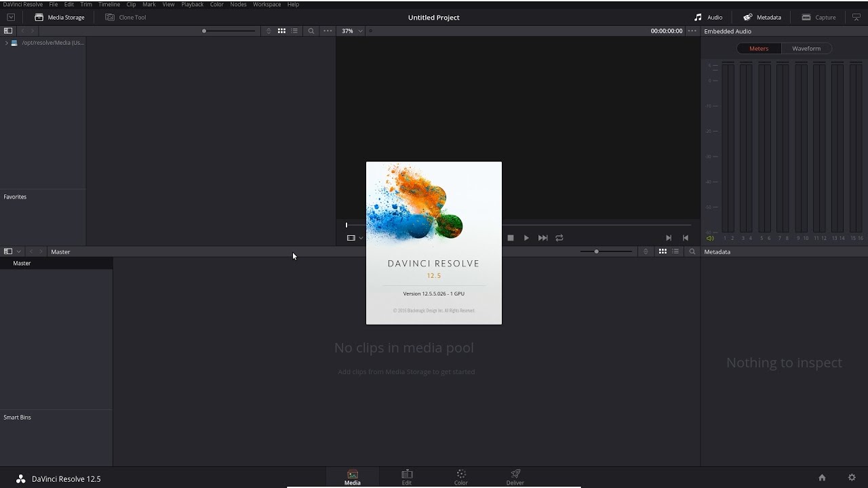Go back in media pool bin history
Screen dimensions: 868x488
point(31,251)
